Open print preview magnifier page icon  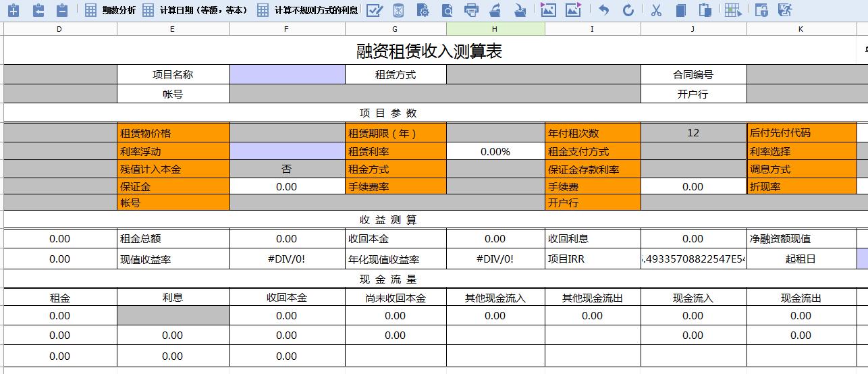pyautogui.click(x=447, y=10)
